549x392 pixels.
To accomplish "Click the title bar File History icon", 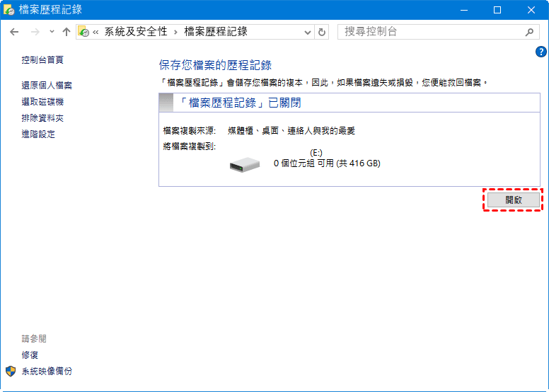I will coord(8,10).
